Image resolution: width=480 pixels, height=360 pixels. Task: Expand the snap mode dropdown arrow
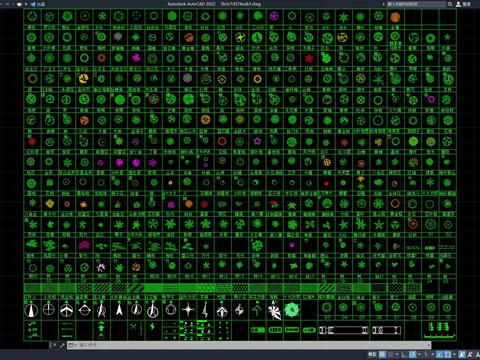click(397, 354)
